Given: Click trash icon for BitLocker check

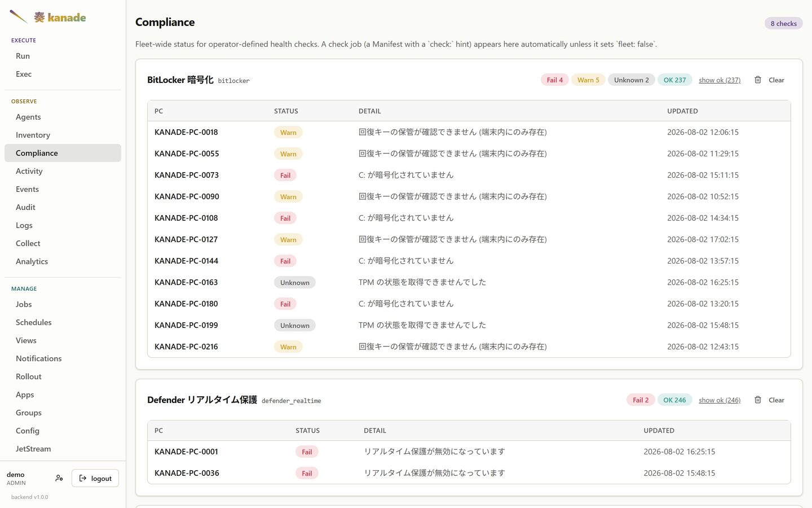Looking at the screenshot, I should [758, 80].
